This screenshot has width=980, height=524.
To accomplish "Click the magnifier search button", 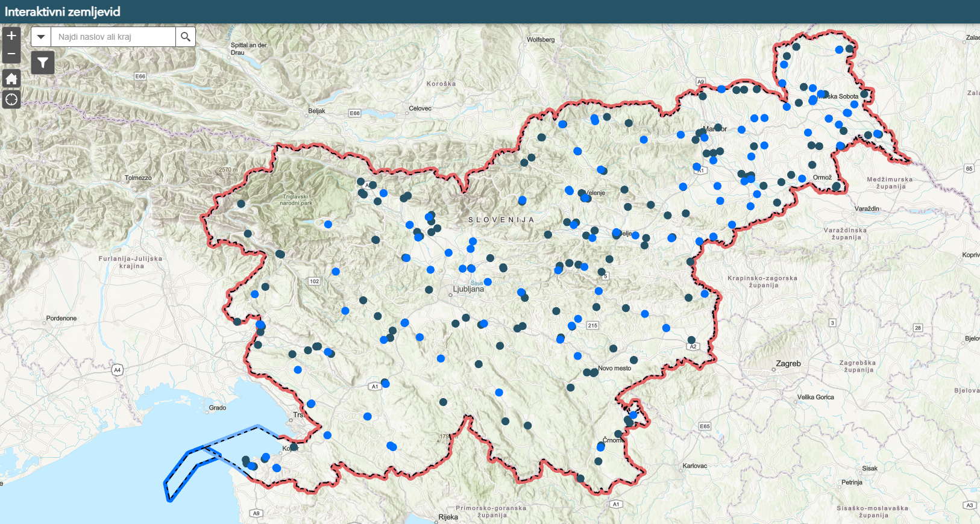I will (x=186, y=37).
